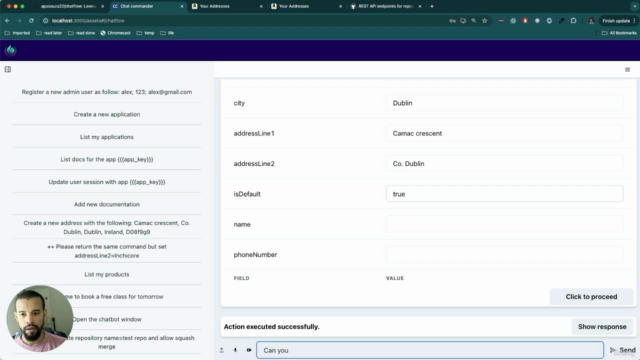
Task: Click the flame logo in the app header
Action: click(11, 50)
